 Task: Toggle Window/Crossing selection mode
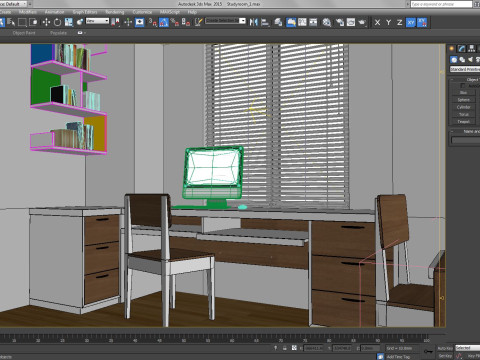pyautogui.click(x=33, y=22)
